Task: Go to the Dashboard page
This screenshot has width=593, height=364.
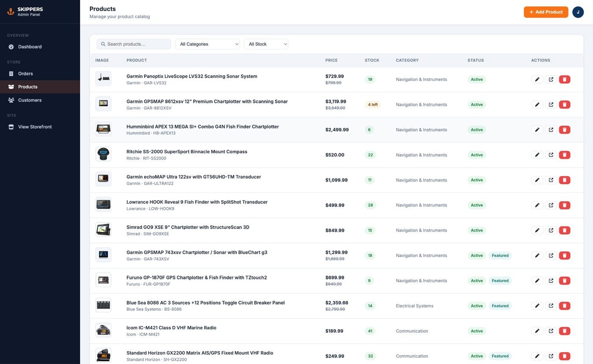Action: click(40, 47)
